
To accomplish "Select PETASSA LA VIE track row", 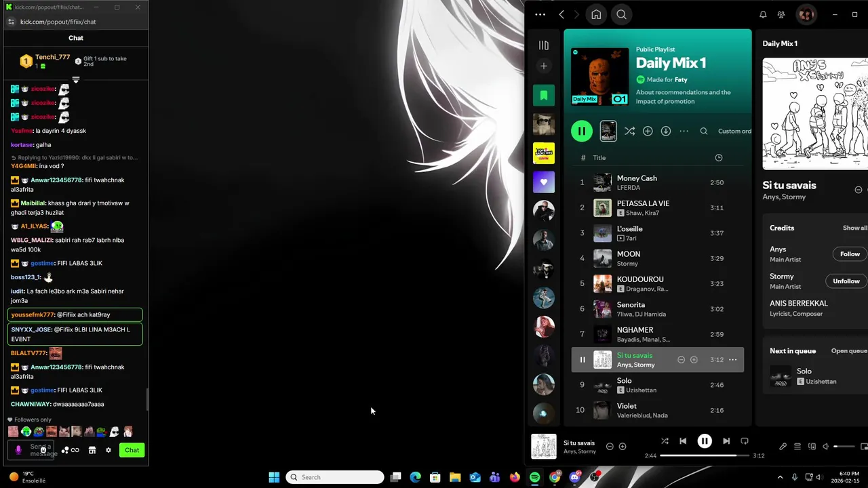I will [657, 207].
